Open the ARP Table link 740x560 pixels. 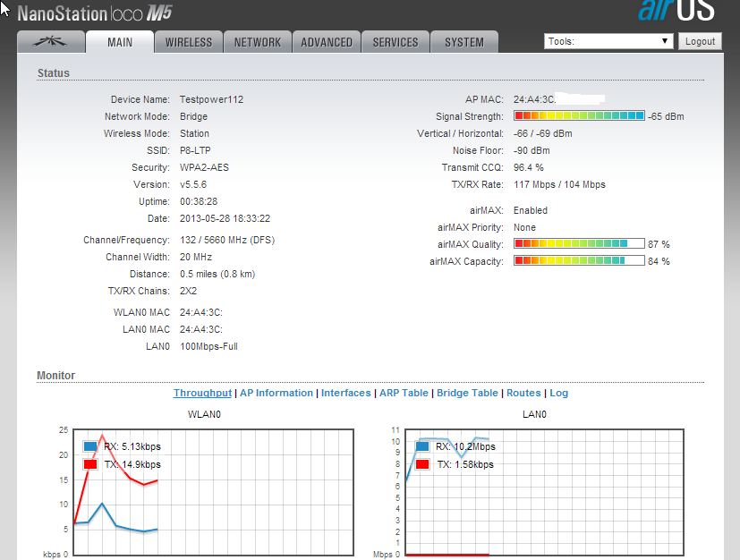pos(404,393)
